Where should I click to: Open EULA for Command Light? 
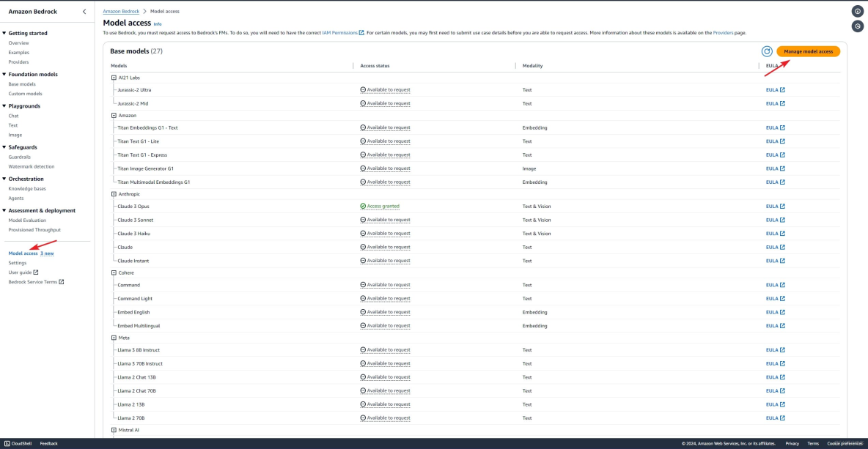[x=775, y=299]
